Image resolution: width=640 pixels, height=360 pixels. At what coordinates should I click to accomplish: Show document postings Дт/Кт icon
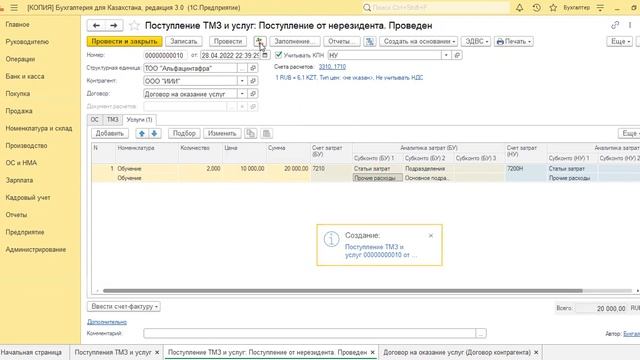260,41
